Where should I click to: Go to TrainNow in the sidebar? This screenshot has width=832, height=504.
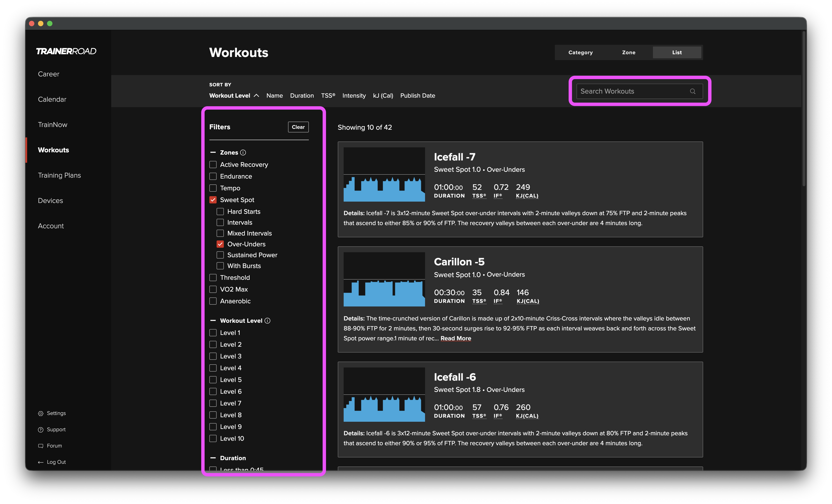[52, 125]
